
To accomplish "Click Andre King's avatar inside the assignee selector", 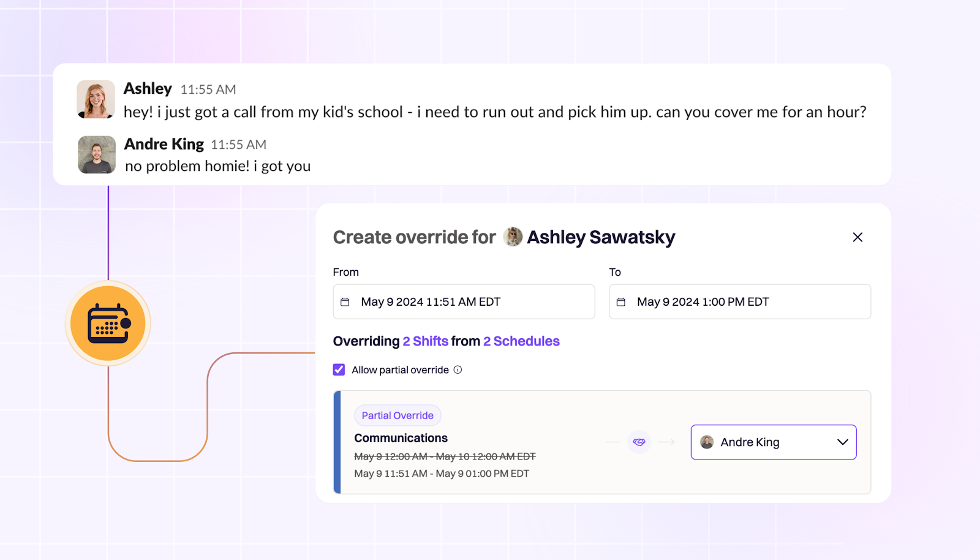I will 706,442.
